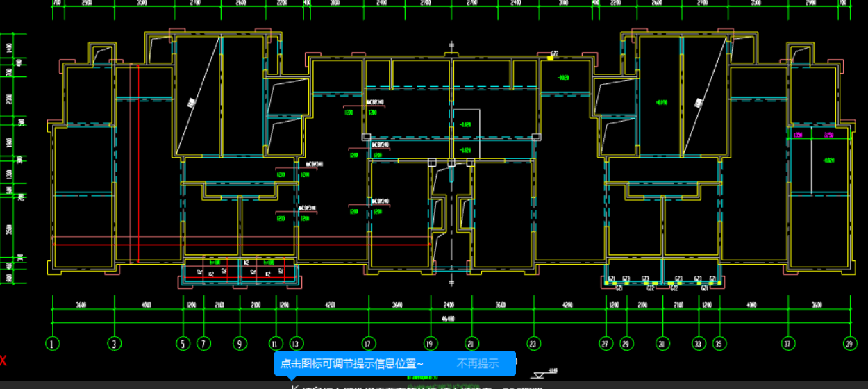The height and width of the screenshot is (389, 868).
Task: Click grid axis bubble 11
Action: tap(276, 343)
